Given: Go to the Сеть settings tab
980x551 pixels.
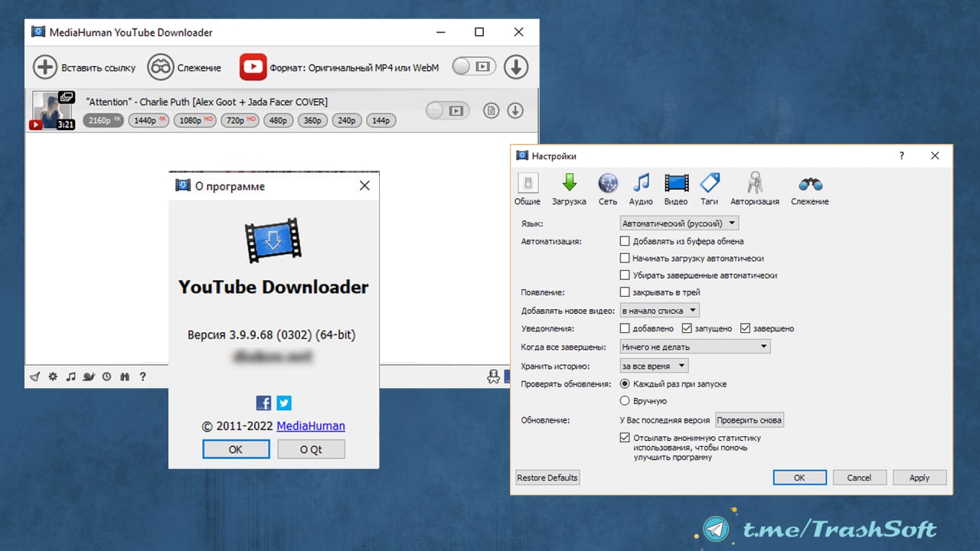Looking at the screenshot, I should point(608,189).
